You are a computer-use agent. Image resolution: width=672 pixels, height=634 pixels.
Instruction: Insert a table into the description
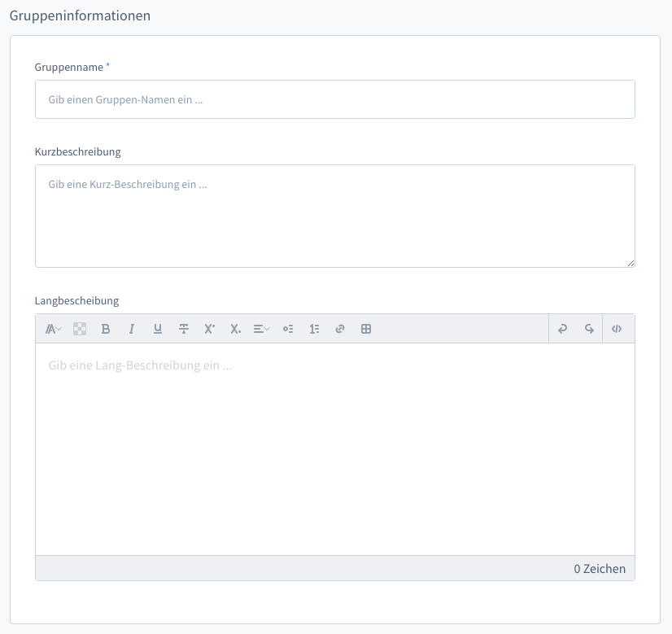(x=366, y=329)
